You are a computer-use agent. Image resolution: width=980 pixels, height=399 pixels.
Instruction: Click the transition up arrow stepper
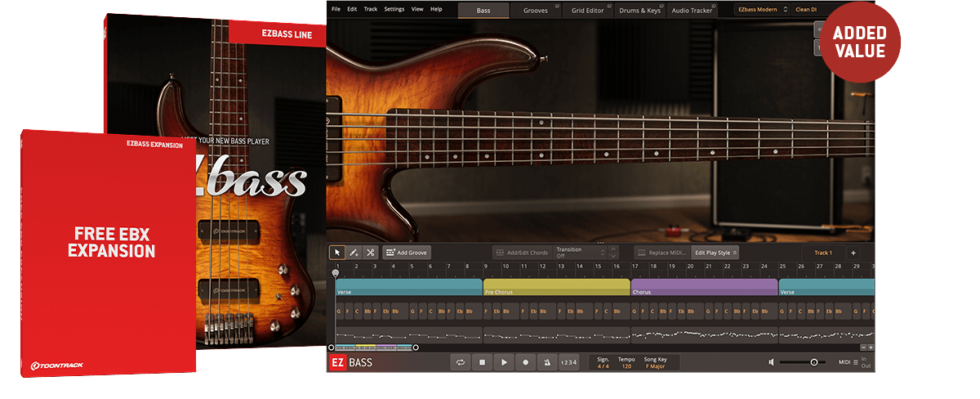614,249
